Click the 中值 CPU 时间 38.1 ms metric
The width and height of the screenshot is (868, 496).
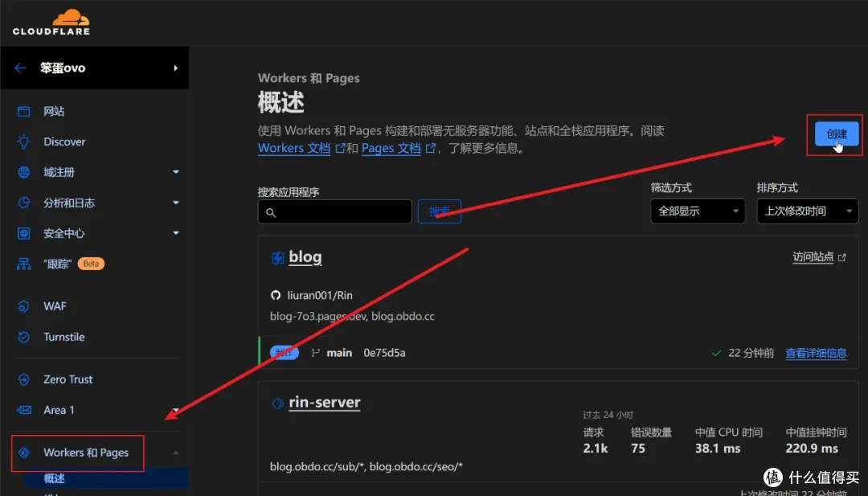click(728, 441)
